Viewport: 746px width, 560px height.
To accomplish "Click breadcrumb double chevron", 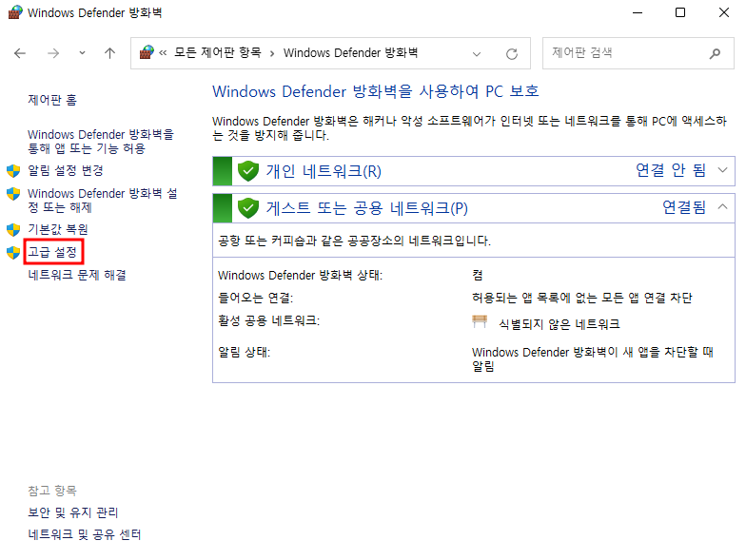I will click(x=163, y=53).
